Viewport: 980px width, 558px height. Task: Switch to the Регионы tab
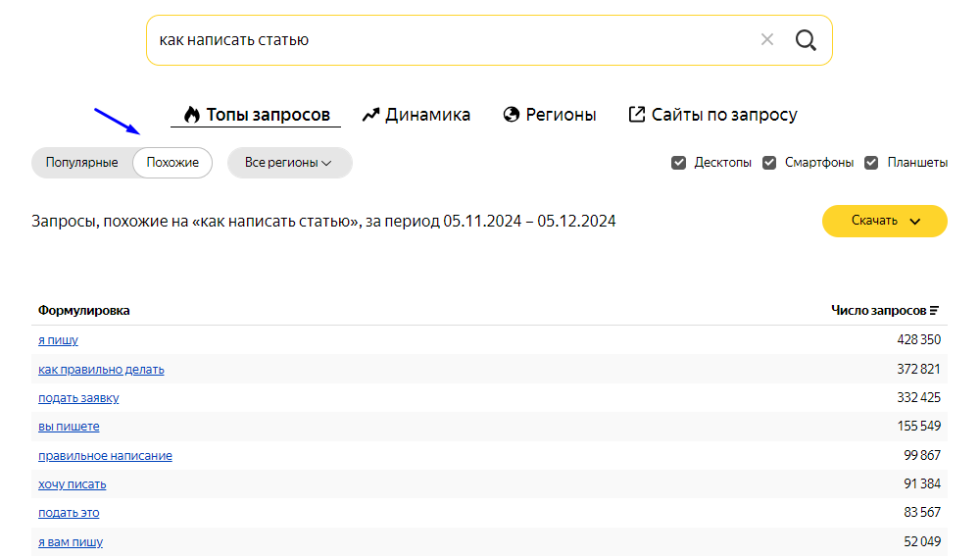(x=550, y=115)
